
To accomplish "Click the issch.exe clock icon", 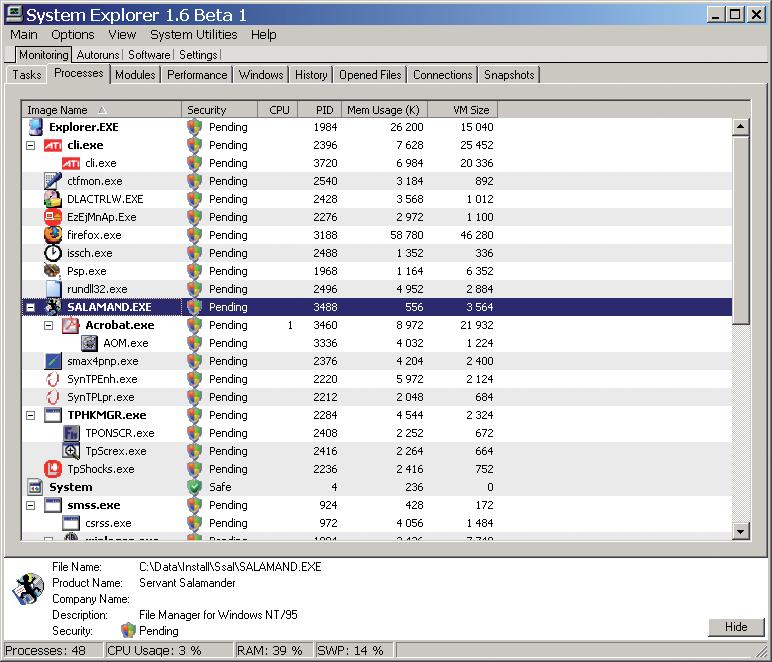I will click(53, 253).
